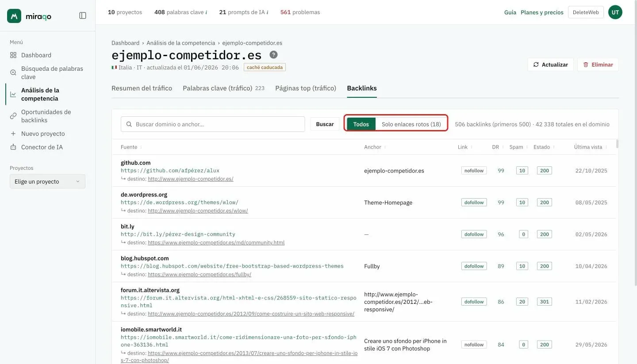
Task: Click the Eliminar button
Action: pos(598,65)
